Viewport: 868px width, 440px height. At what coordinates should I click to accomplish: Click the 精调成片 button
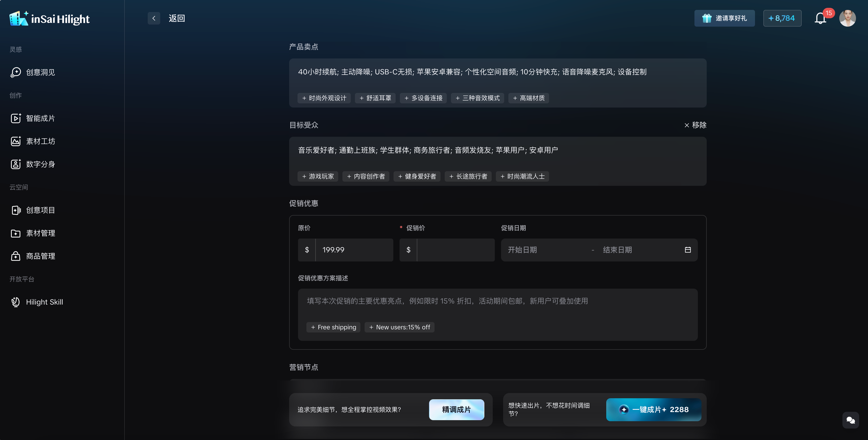point(457,410)
